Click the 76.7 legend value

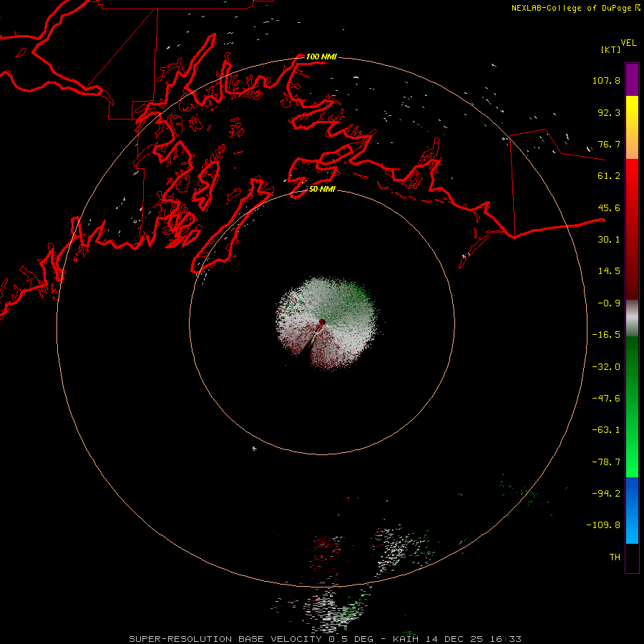pos(609,144)
